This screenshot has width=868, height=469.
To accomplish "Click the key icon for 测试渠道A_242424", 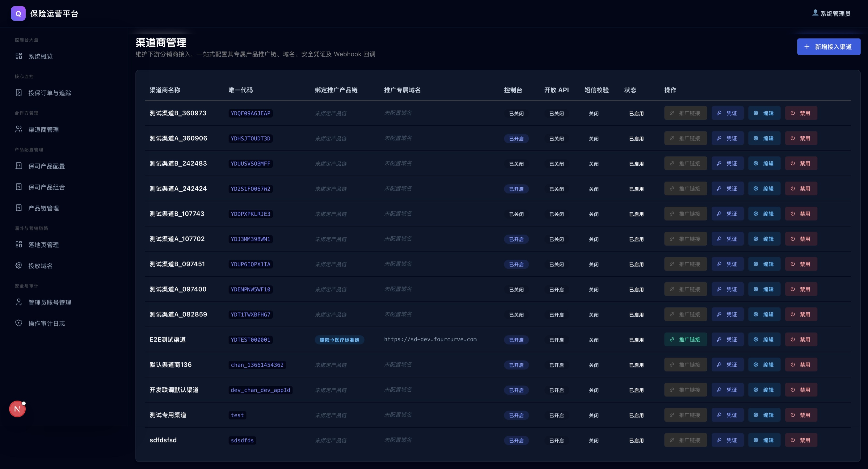I will click(x=719, y=189).
